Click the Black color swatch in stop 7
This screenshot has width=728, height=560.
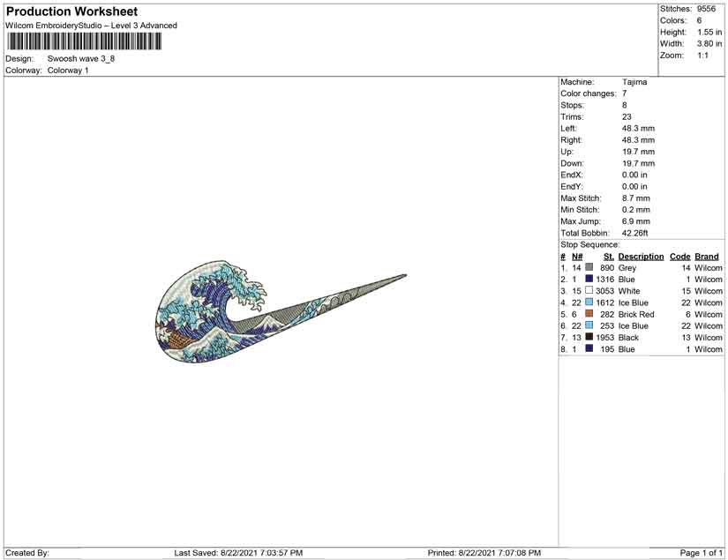pyautogui.click(x=589, y=337)
